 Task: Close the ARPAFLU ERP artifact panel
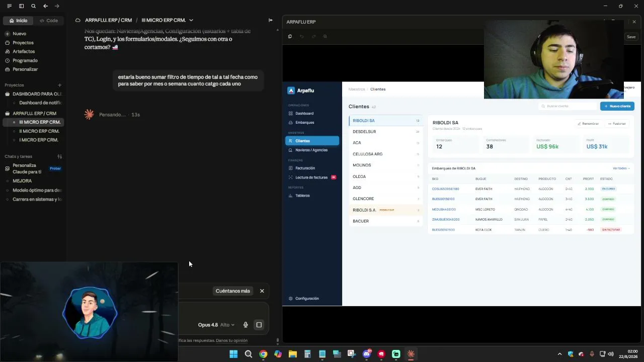tap(634, 22)
